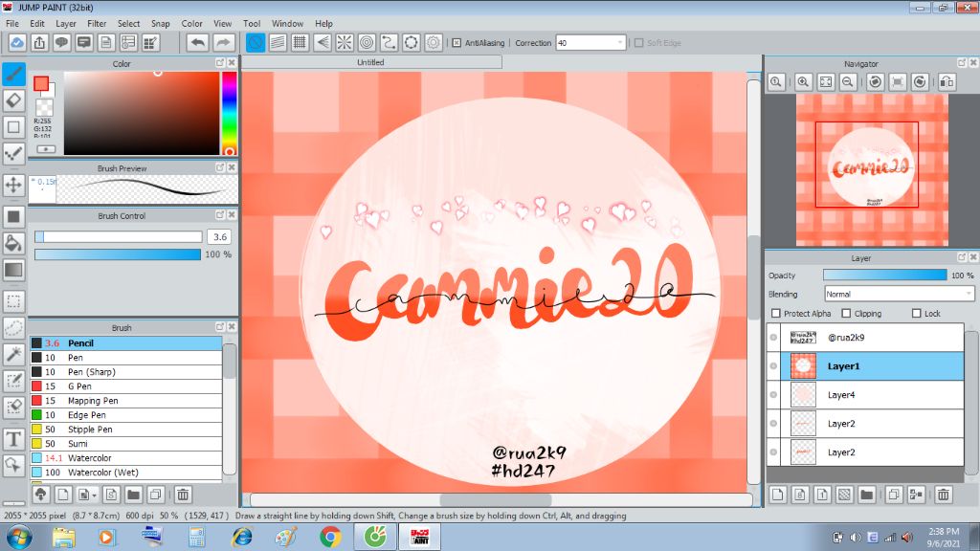
Task: Select the Text tool
Action: point(13,438)
